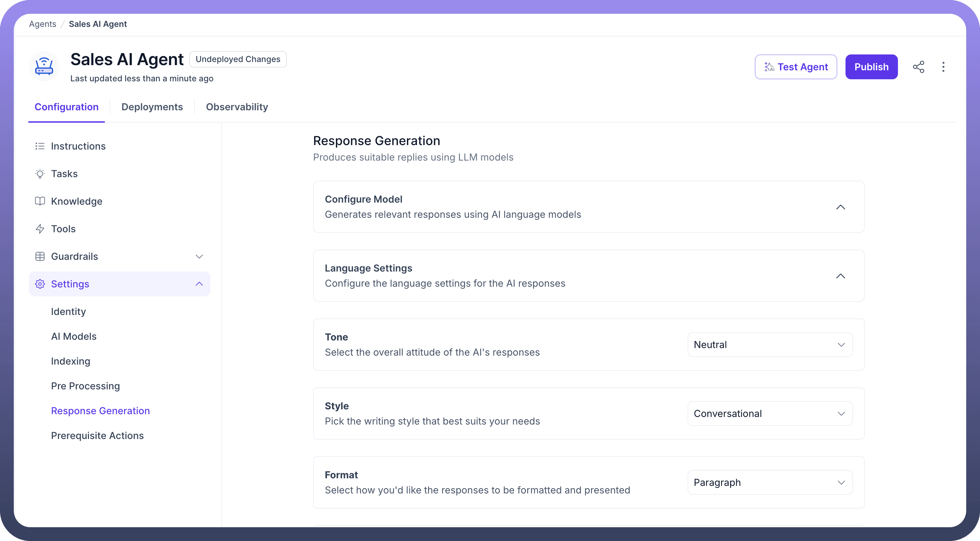Open the Format dropdown showing Paragraph

(770, 482)
